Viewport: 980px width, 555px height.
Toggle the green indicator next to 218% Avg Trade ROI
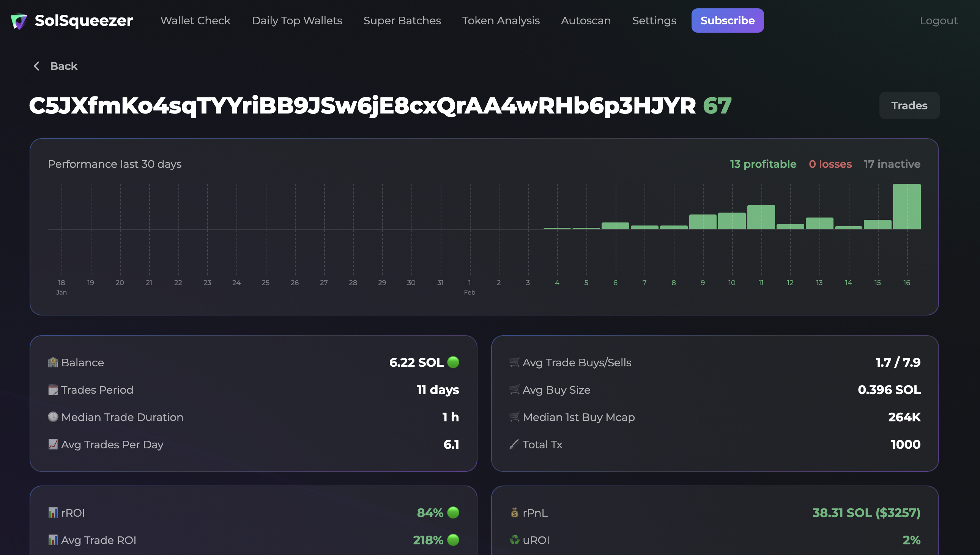[454, 540]
